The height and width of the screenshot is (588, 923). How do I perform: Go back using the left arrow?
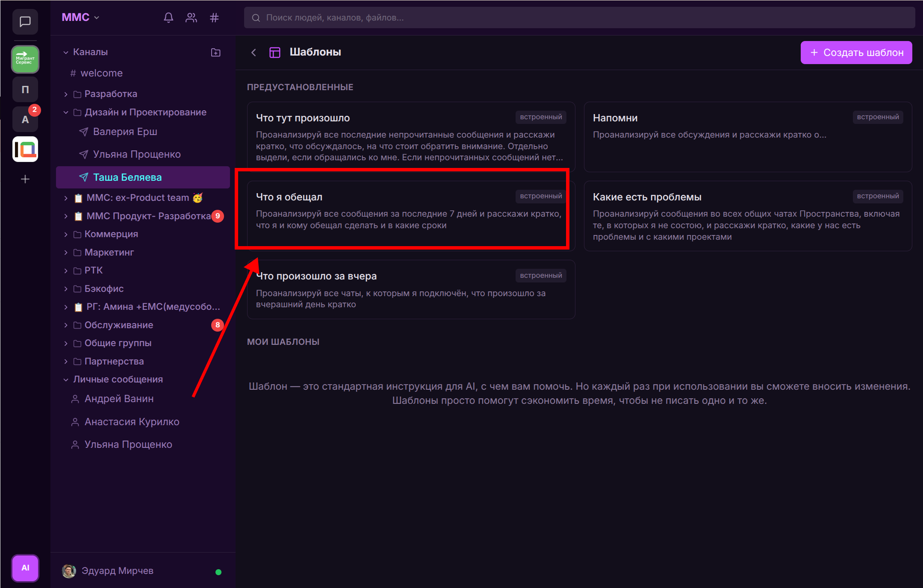tap(254, 52)
